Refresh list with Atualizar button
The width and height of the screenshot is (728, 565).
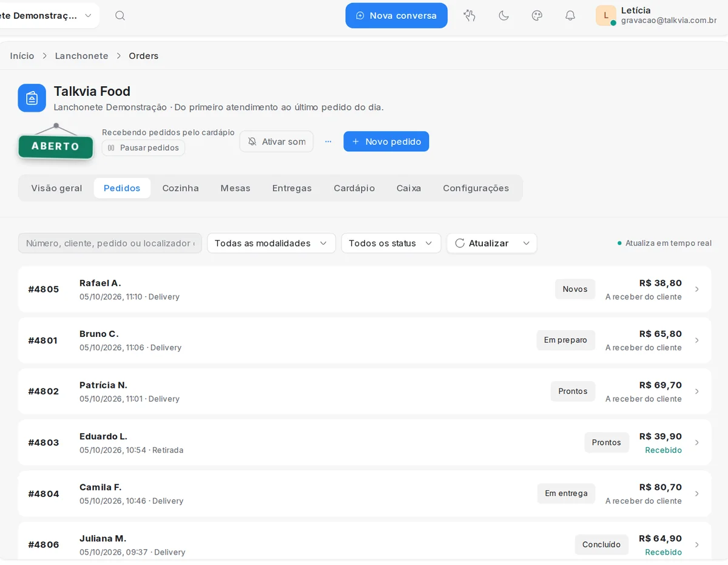[x=482, y=243]
